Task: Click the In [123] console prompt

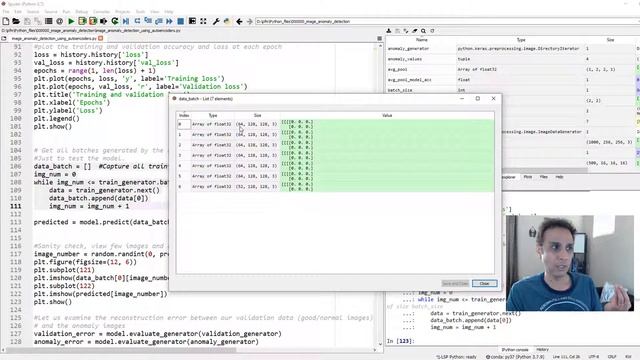Action: tap(400, 341)
